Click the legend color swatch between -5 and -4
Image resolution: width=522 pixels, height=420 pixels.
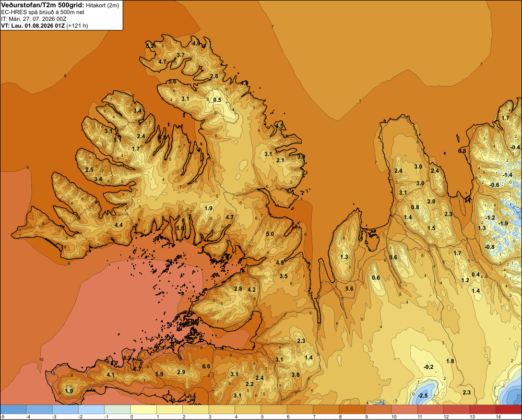(13, 410)
